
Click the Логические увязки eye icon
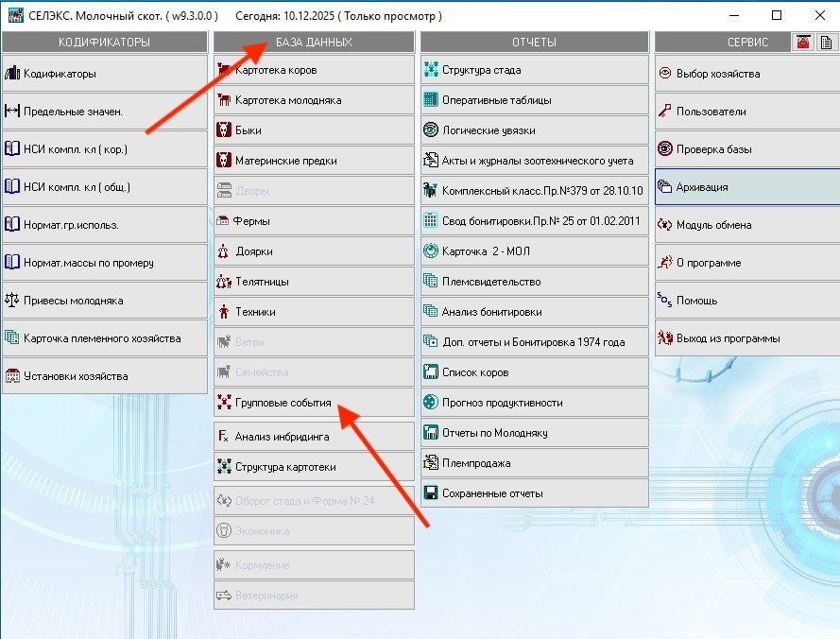431,130
